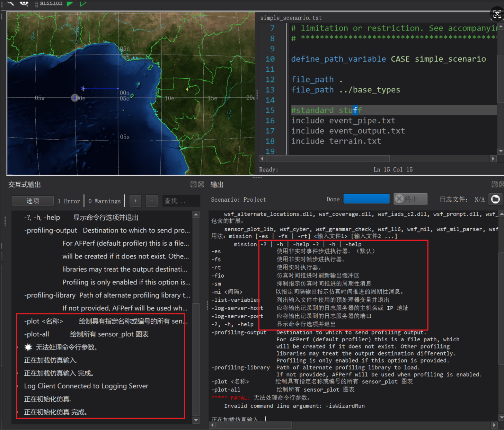The width and height of the screenshot is (504, 430).
Task: Click the 终止 stop button
Action: 410,199
